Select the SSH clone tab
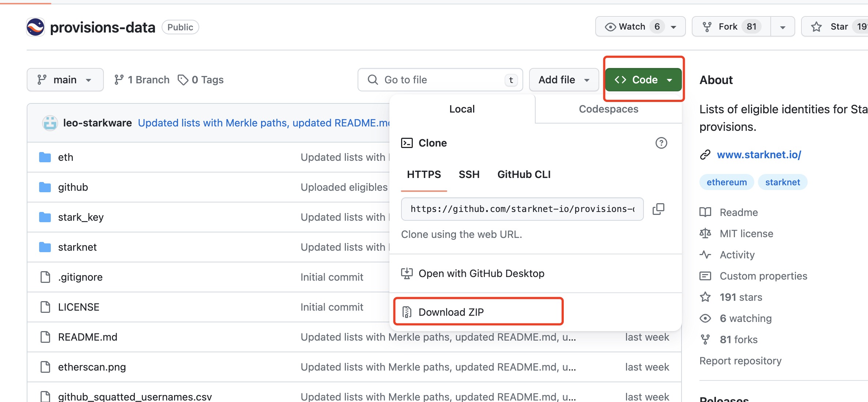The width and height of the screenshot is (868, 402). pos(469,175)
